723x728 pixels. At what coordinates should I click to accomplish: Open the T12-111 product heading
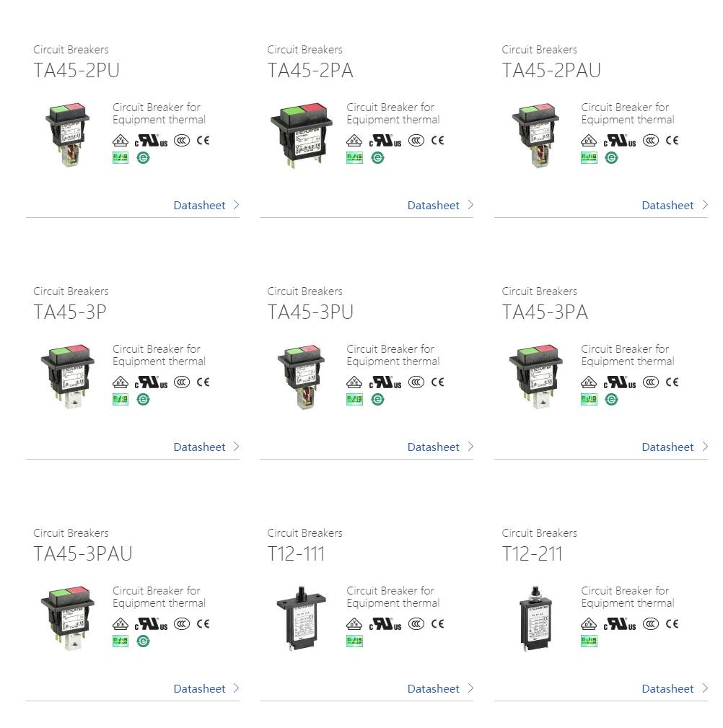click(x=296, y=553)
